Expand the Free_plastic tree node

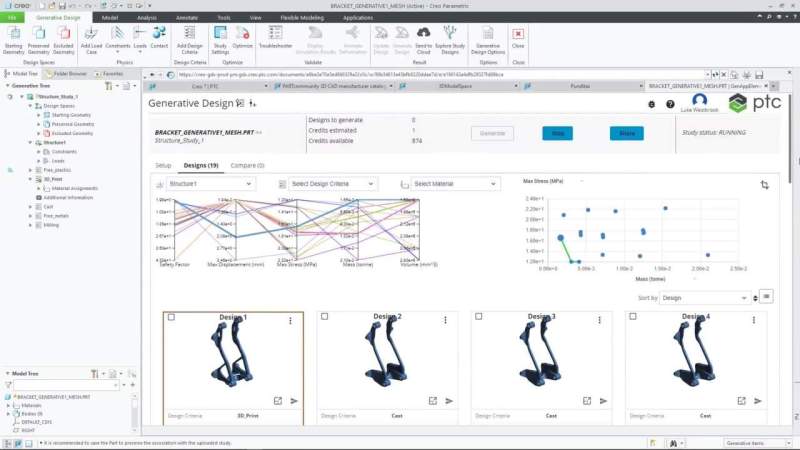tap(30, 170)
